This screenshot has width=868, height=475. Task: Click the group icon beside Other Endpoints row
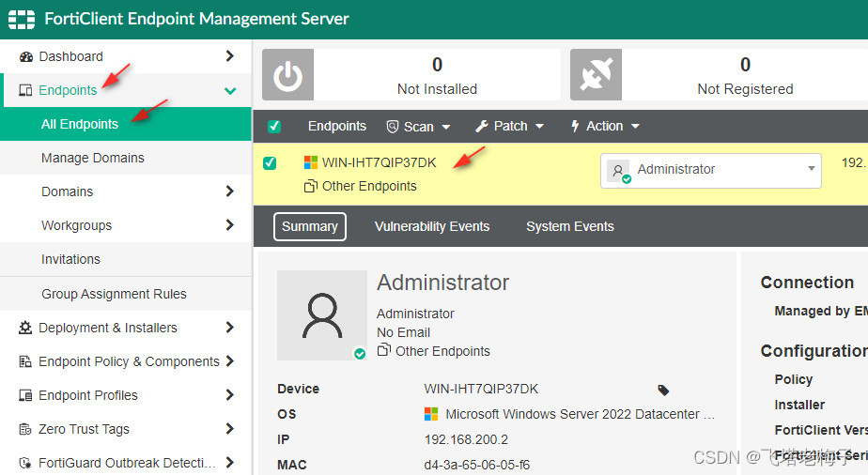[311, 187]
